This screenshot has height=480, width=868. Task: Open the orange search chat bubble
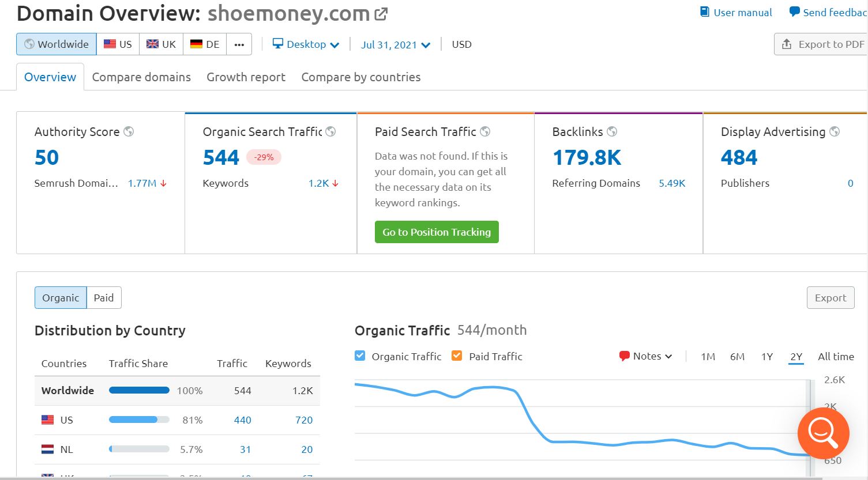click(x=823, y=433)
